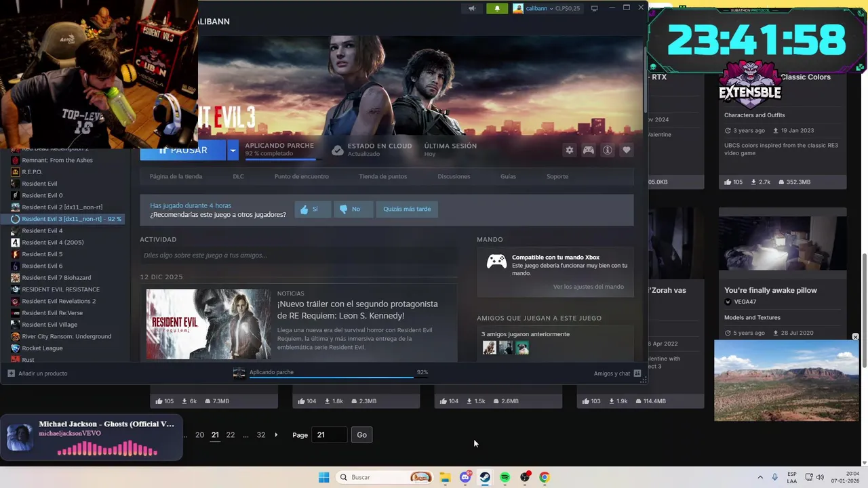Open Leon S. Kennedy trailer news headline

pyautogui.click(x=357, y=310)
